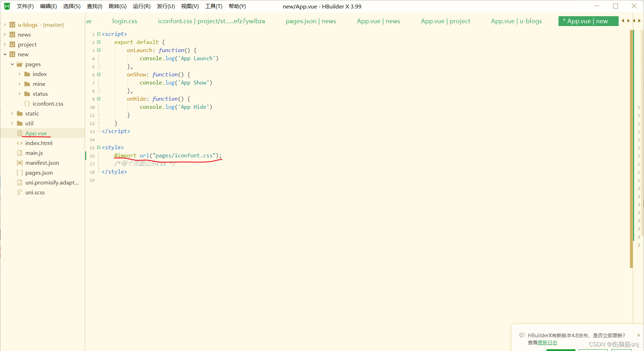This screenshot has height=351, width=644.
Task: Expand the index folder
Action: [19, 74]
